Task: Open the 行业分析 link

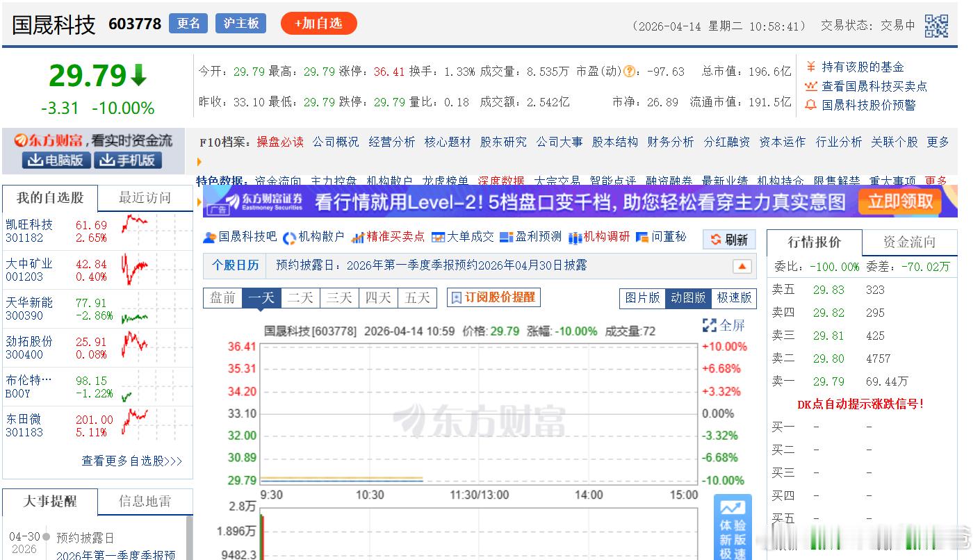Action: 839,142
